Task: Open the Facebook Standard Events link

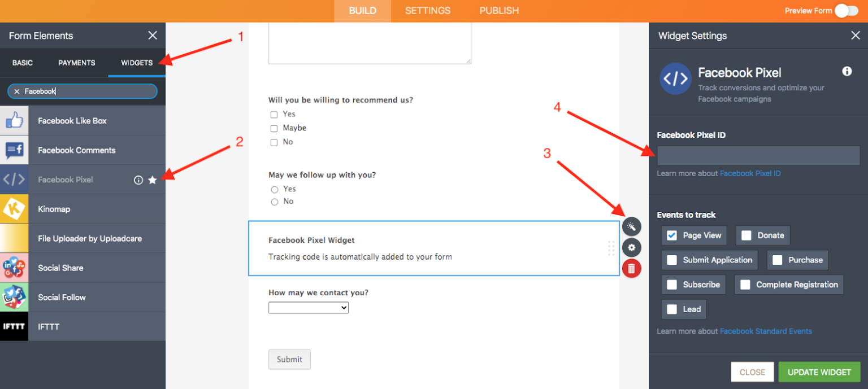Action: (x=766, y=331)
